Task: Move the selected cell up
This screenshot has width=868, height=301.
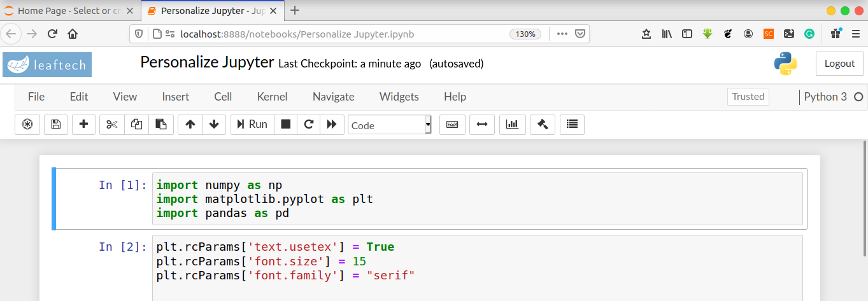Action: coord(190,125)
